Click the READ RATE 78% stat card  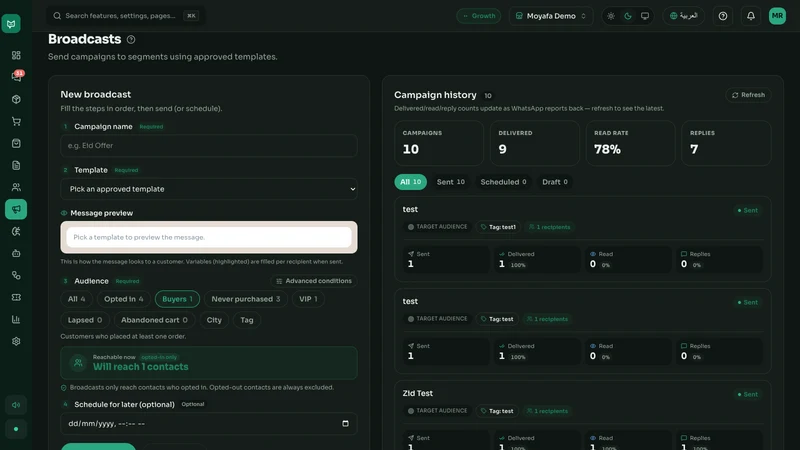pyautogui.click(x=631, y=143)
